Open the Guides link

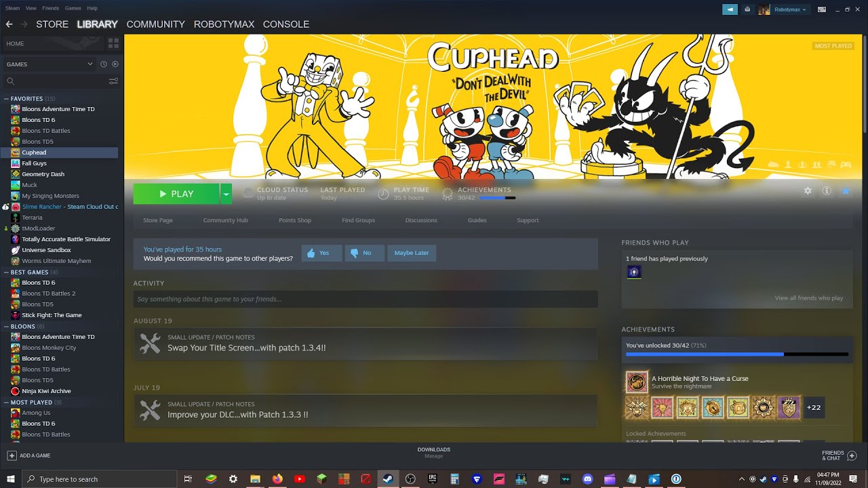[x=477, y=220]
